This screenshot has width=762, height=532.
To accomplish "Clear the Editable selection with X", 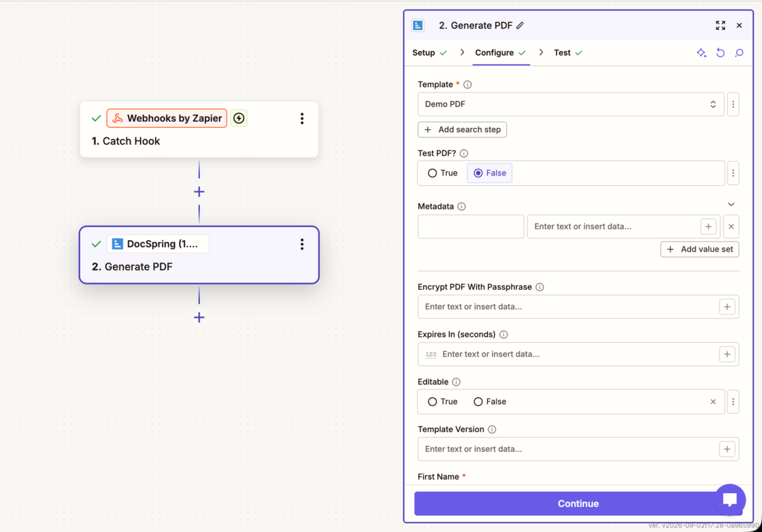I will tap(713, 402).
